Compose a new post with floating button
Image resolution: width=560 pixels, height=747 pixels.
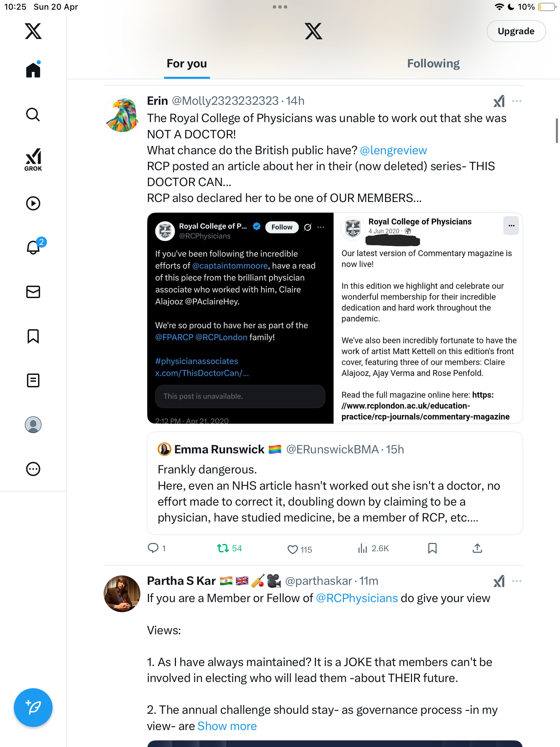(33, 708)
